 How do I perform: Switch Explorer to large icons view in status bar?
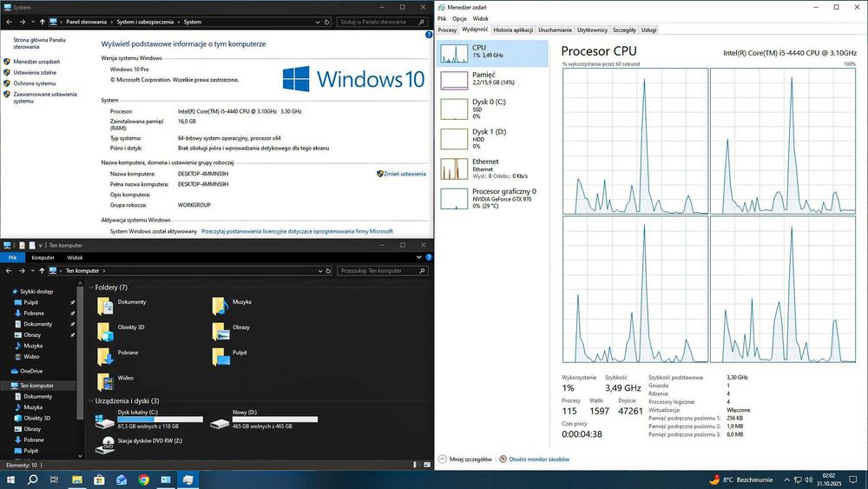pos(427,465)
